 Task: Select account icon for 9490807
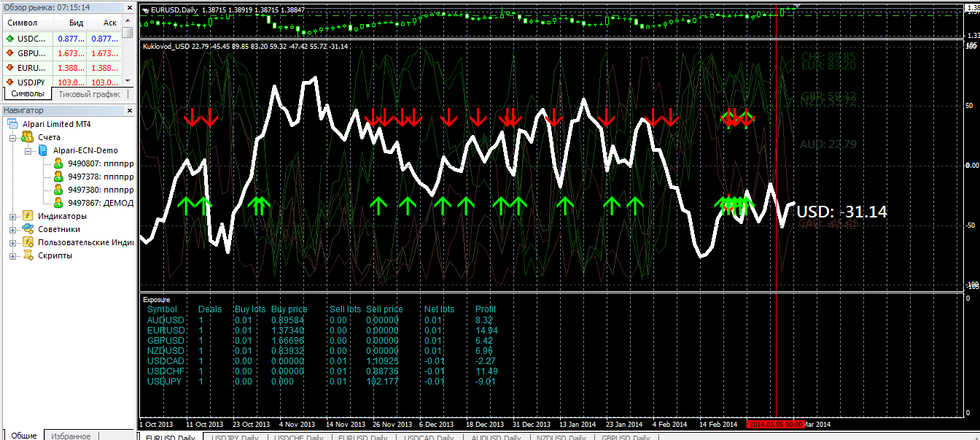coord(59,163)
